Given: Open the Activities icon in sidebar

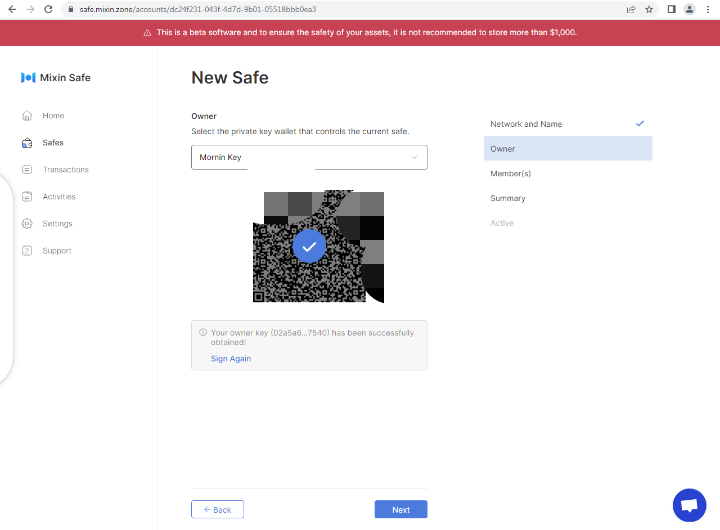Looking at the screenshot, I should [27, 197].
